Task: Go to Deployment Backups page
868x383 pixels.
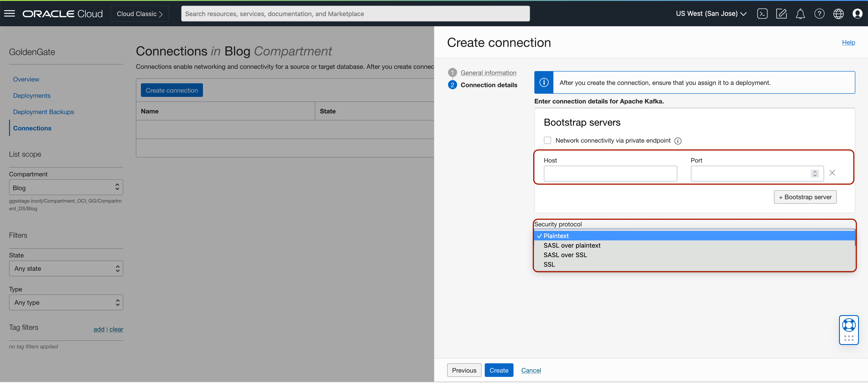Action: [x=43, y=112]
